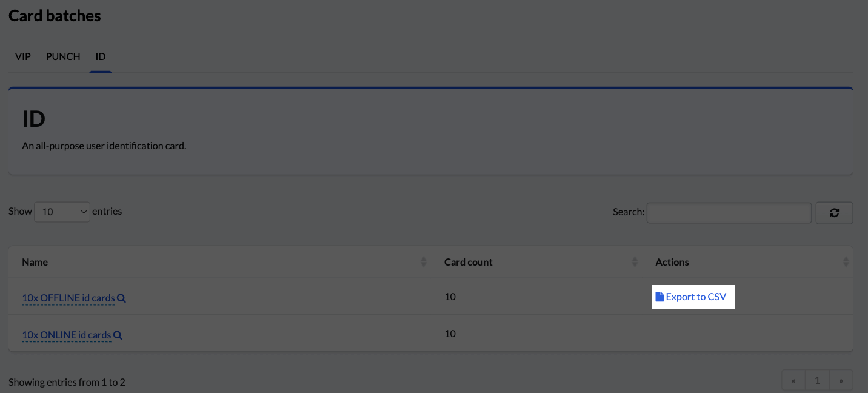Go to next page in pagination

click(841, 380)
